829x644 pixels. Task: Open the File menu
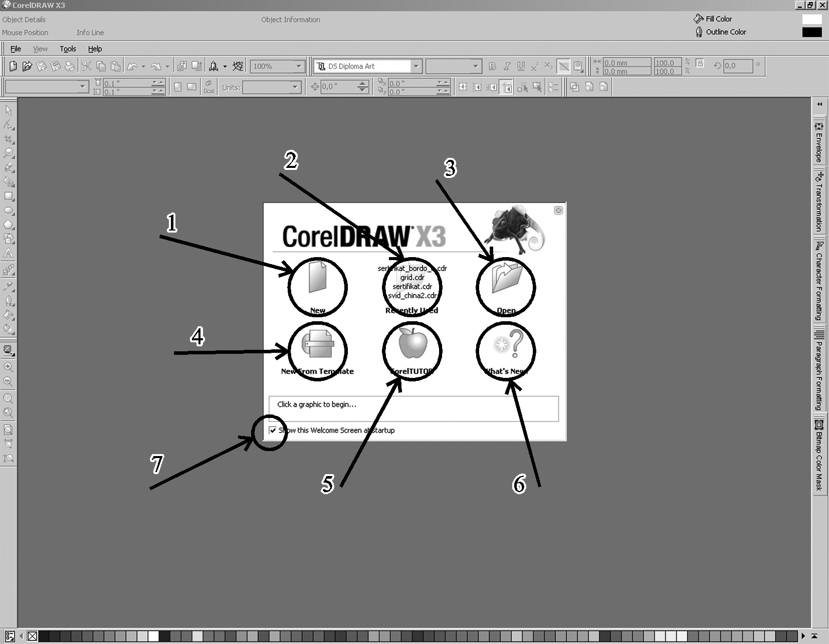[16, 49]
